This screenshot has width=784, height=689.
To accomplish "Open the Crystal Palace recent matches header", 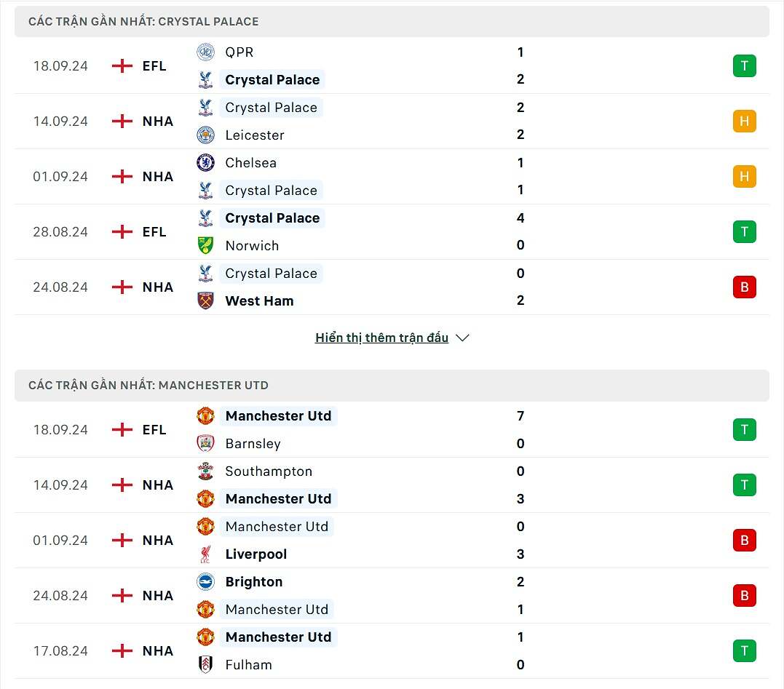I will tap(143, 22).
